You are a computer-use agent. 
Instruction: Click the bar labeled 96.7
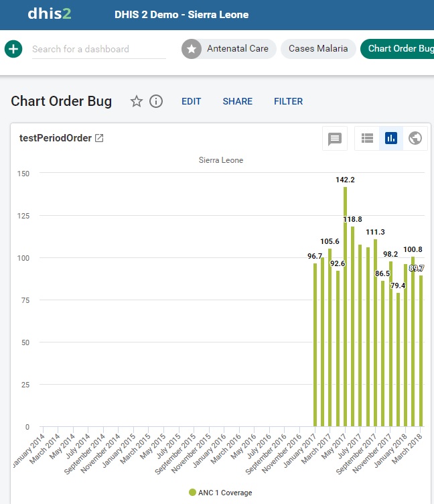coord(315,344)
